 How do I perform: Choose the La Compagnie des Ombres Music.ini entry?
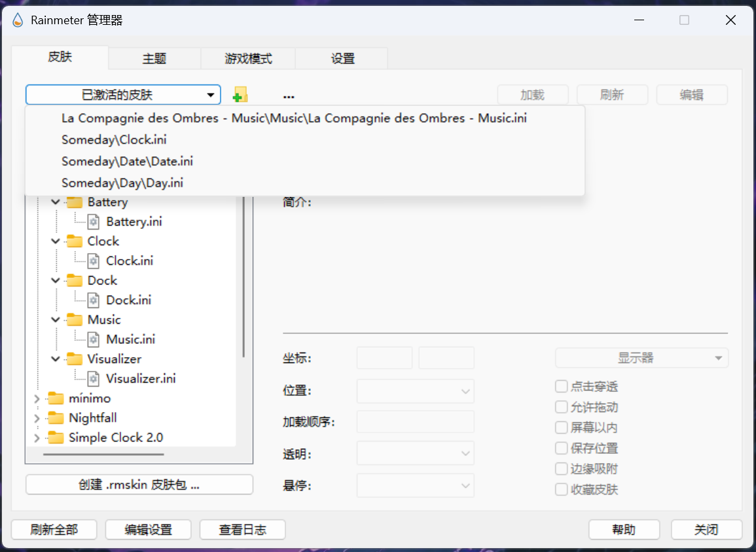305,118
